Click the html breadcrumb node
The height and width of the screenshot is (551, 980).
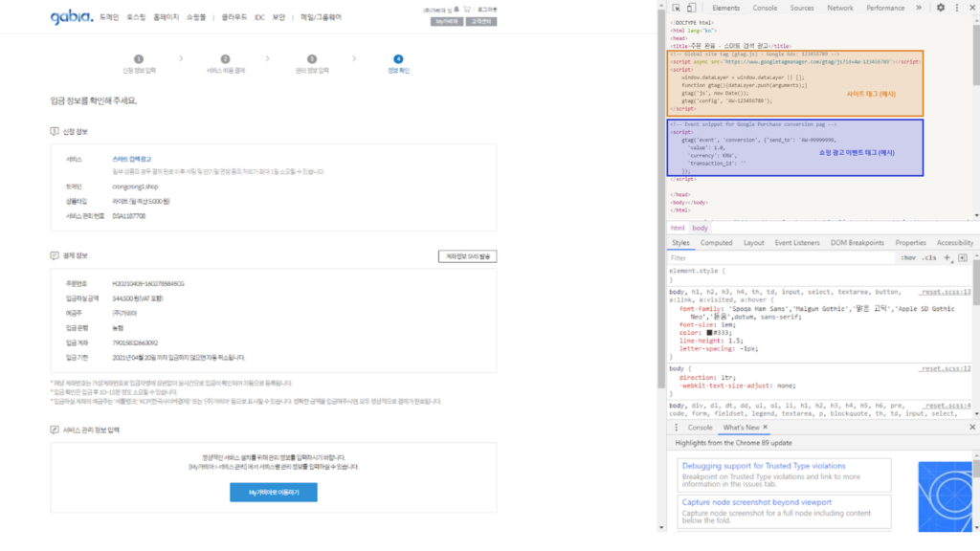tap(678, 228)
